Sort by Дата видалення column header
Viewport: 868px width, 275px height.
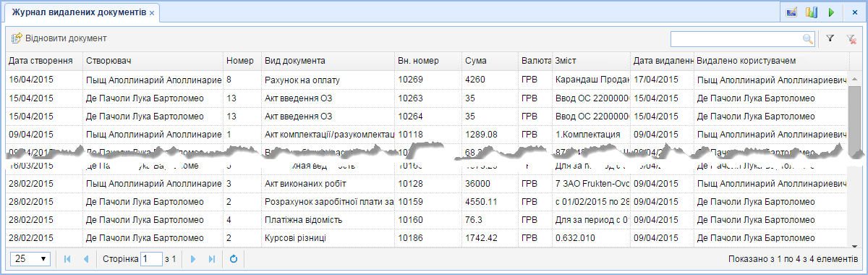pyautogui.click(x=663, y=61)
